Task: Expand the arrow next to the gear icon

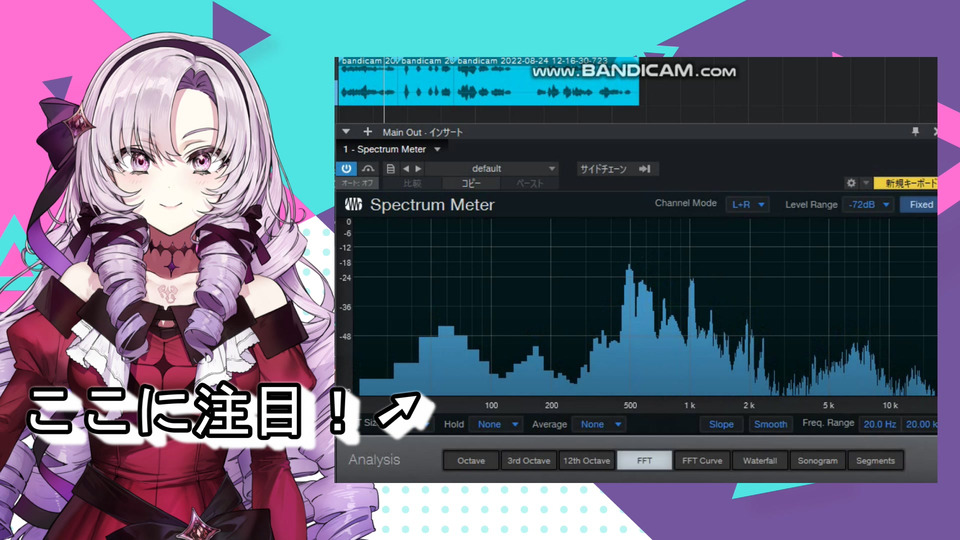Action: (x=866, y=182)
